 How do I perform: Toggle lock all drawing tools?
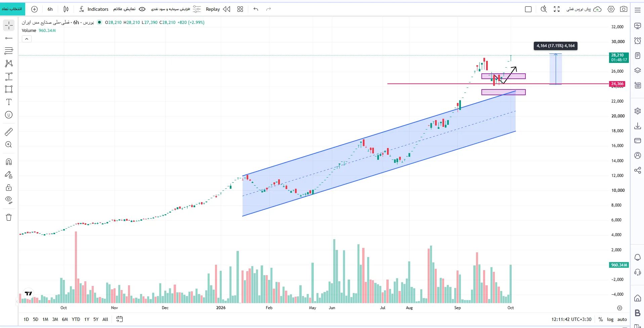9,187
